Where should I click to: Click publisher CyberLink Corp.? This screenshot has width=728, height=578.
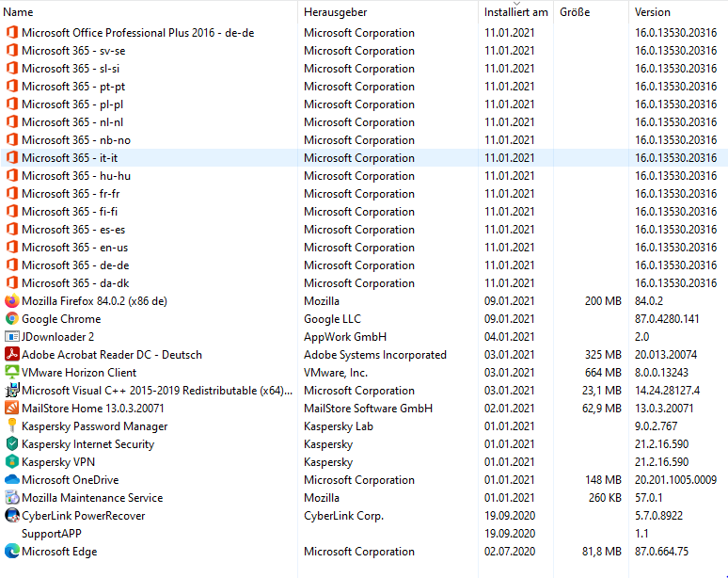pyautogui.click(x=343, y=516)
